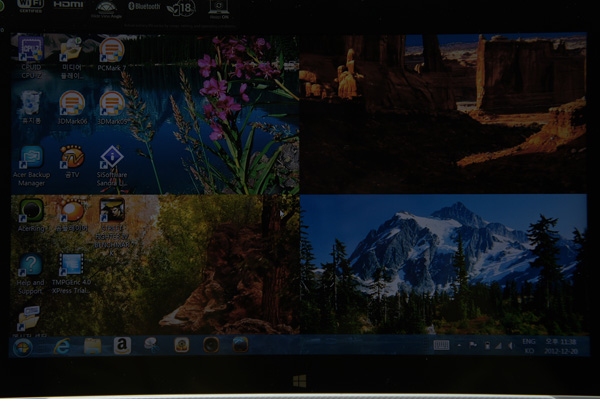The image size is (600, 399).
Task: Open the Acer Backup Manager shortcut
Action: pyautogui.click(x=31, y=166)
